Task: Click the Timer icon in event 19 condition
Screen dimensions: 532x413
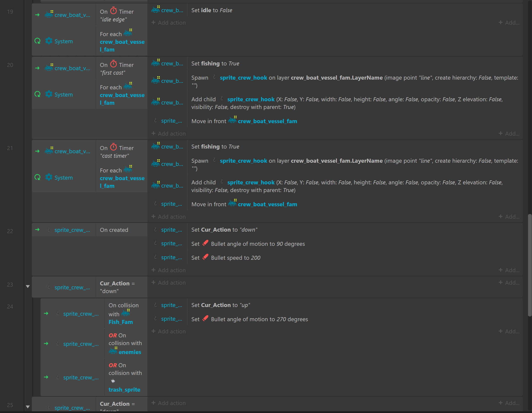Action: tap(113, 11)
